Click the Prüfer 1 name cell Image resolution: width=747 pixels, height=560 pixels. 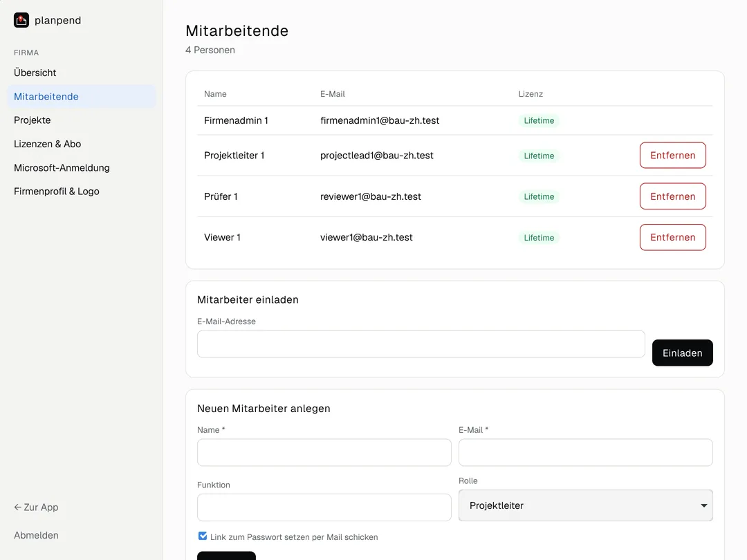click(221, 196)
